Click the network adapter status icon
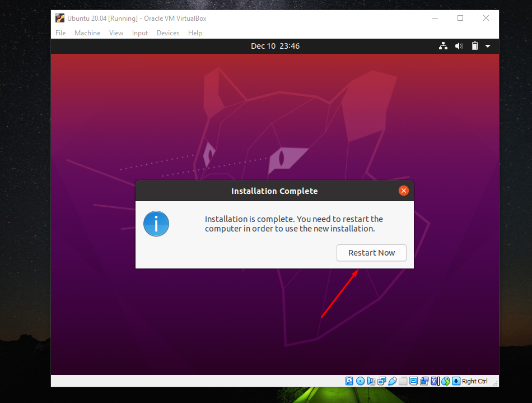The width and height of the screenshot is (532, 403). 382,381
